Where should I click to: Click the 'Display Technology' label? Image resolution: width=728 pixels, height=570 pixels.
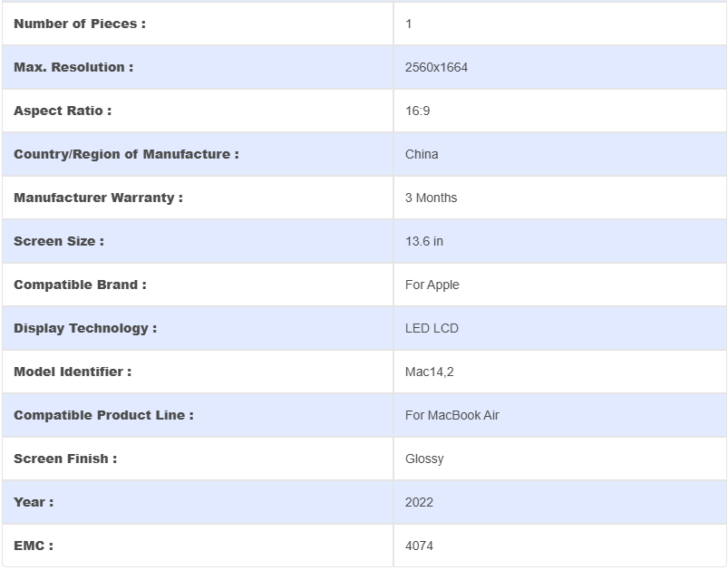coord(85,328)
